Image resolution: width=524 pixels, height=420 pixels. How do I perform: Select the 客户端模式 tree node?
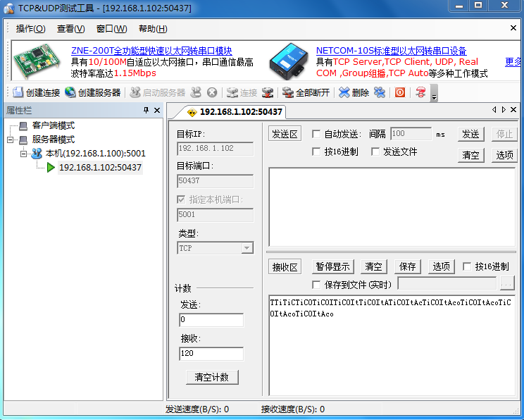click(53, 125)
